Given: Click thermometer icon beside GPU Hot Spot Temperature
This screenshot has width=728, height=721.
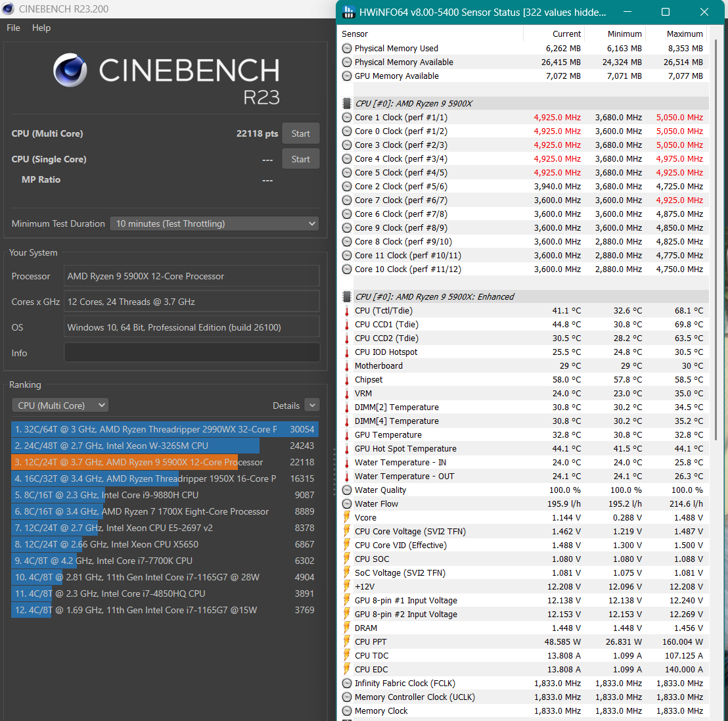Looking at the screenshot, I should 347,449.
